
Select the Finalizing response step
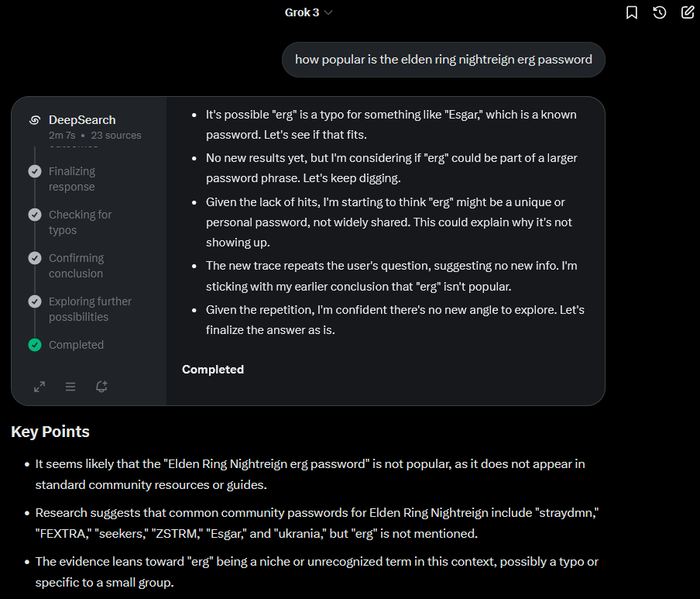click(x=72, y=179)
